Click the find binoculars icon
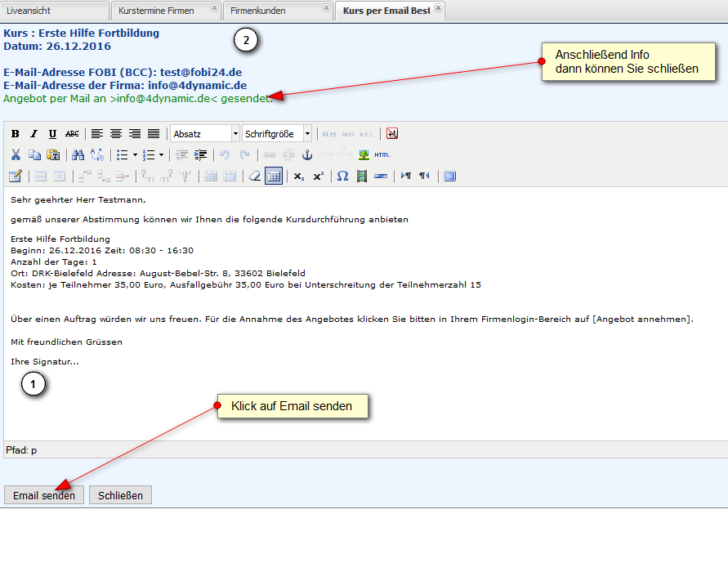This screenshot has width=728, height=572. (78, 154)
